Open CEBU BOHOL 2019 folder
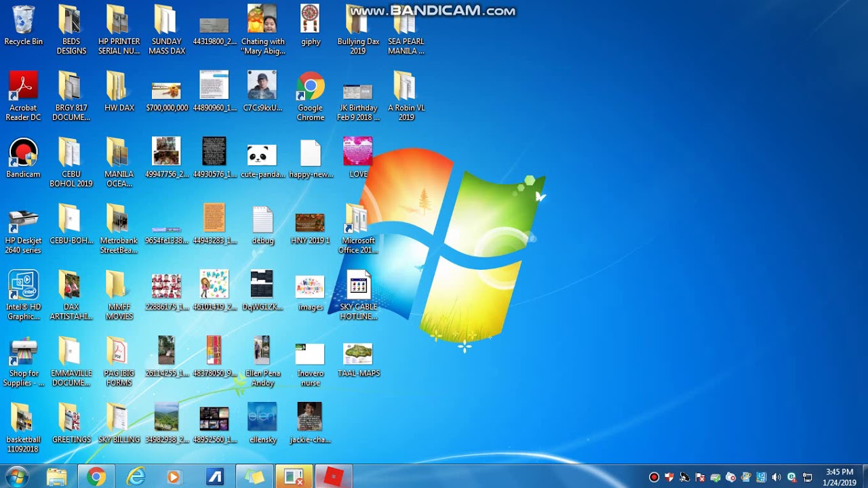 point(71,163)
